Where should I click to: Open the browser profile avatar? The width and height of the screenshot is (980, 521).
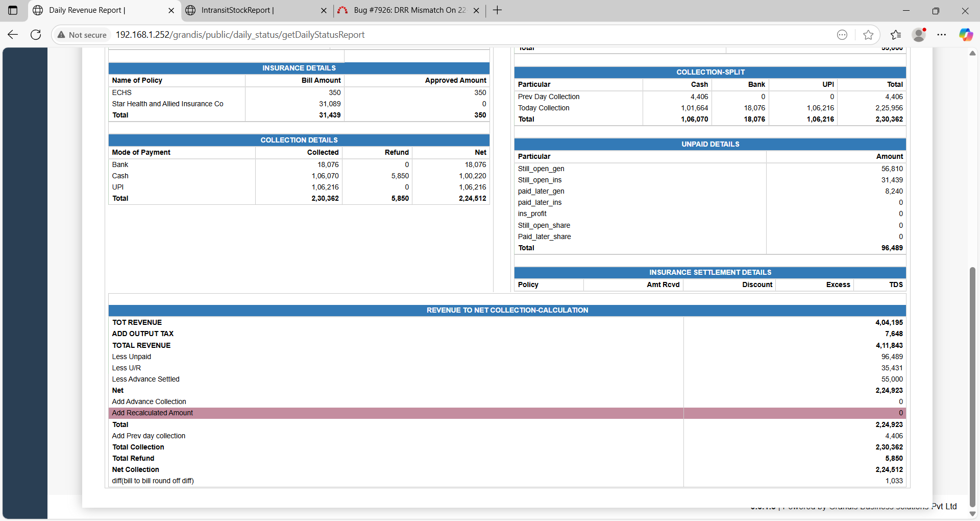pyautogui.click(x=919, y=35)
